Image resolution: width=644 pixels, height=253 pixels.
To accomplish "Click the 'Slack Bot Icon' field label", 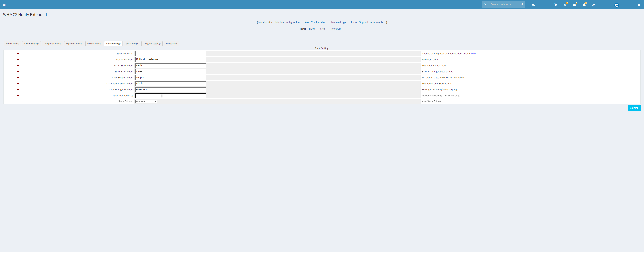I will [x=126, y=101].
